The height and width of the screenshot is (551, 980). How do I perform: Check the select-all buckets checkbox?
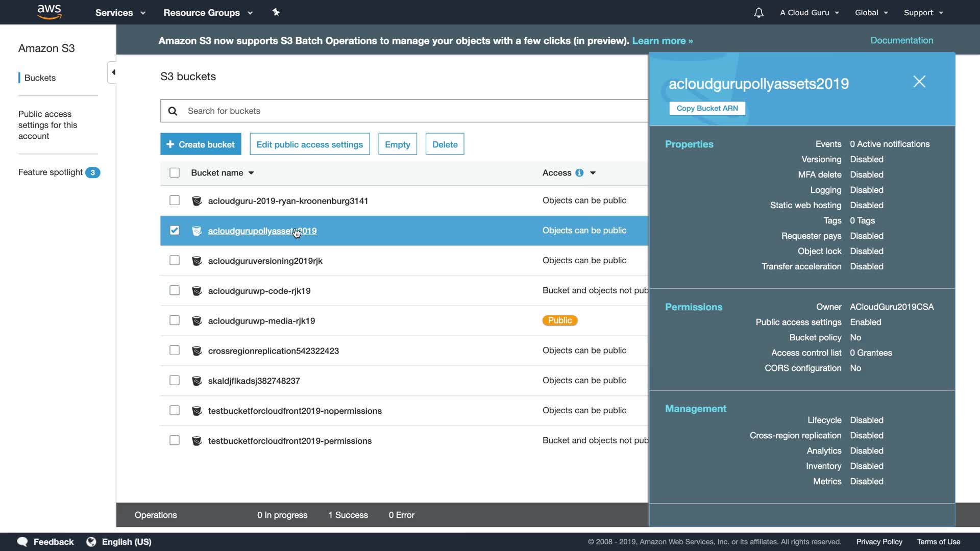click(175, 173)
